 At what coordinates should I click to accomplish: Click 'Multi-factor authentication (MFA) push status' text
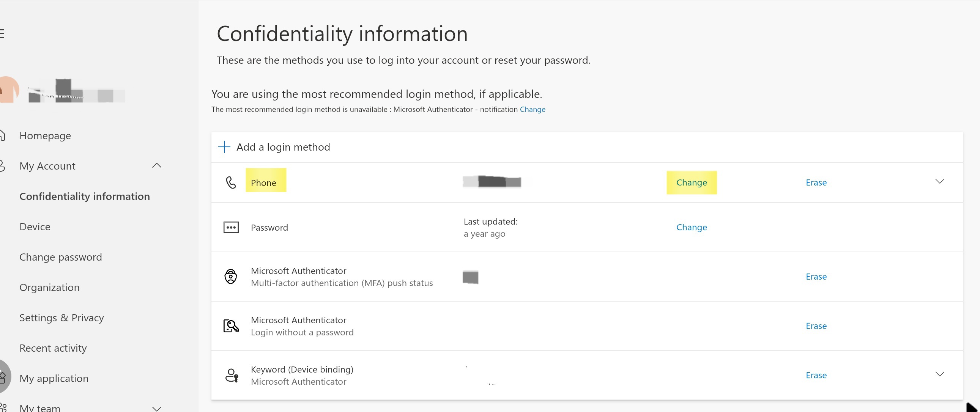coord(342,283)
